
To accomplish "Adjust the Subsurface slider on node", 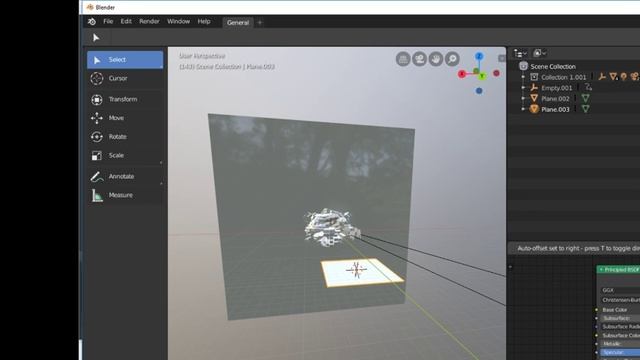I will [620, 318].
